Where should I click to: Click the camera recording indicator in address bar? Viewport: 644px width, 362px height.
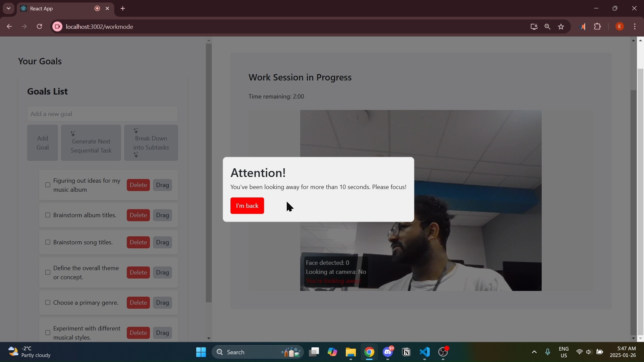(57, 26)
